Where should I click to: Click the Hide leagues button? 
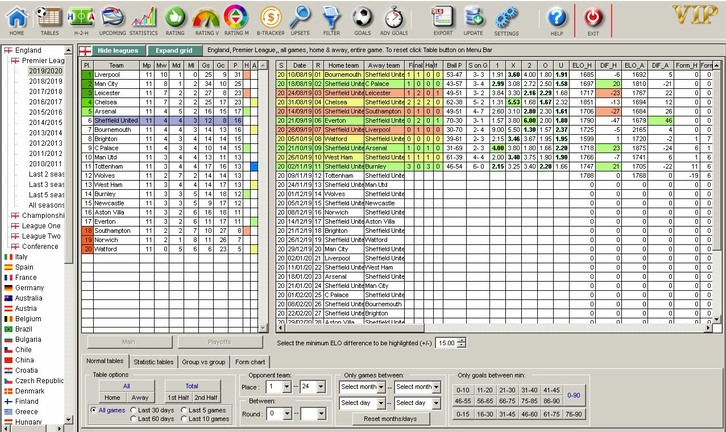119,49
